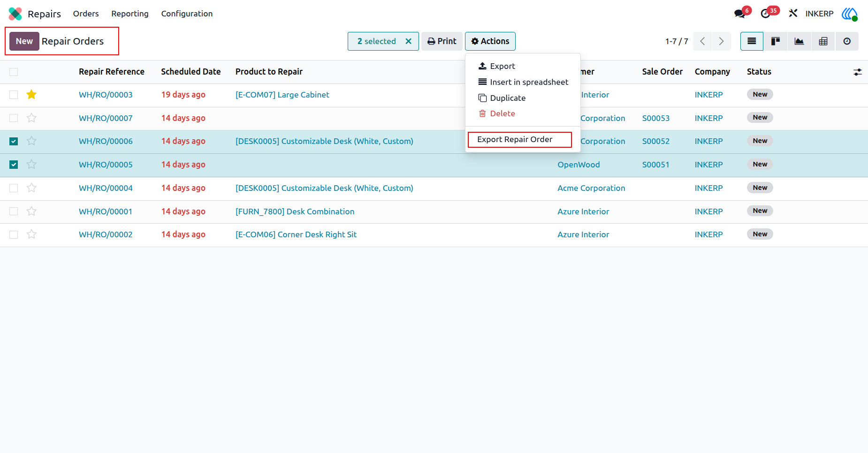The width and height of the screenshot is (868, 453).
Task: Open customer OpenWood
Action: (x=579, y=165)
